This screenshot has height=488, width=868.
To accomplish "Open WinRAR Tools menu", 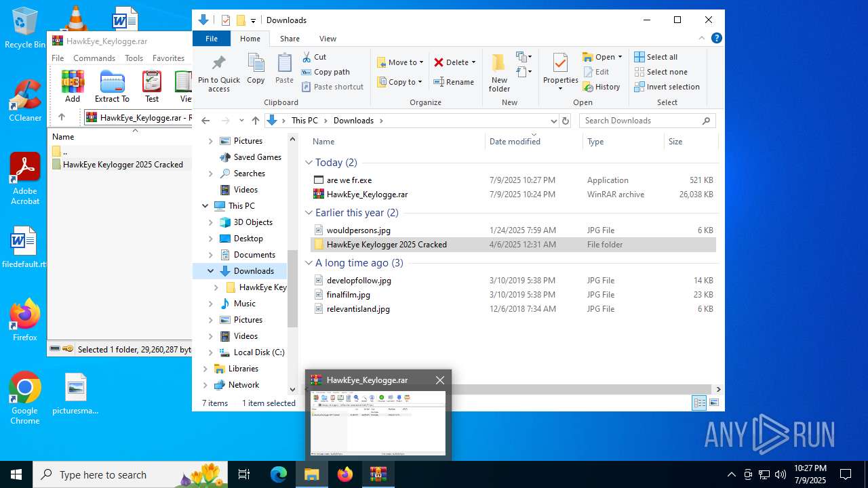I will [x=134, y=58].
